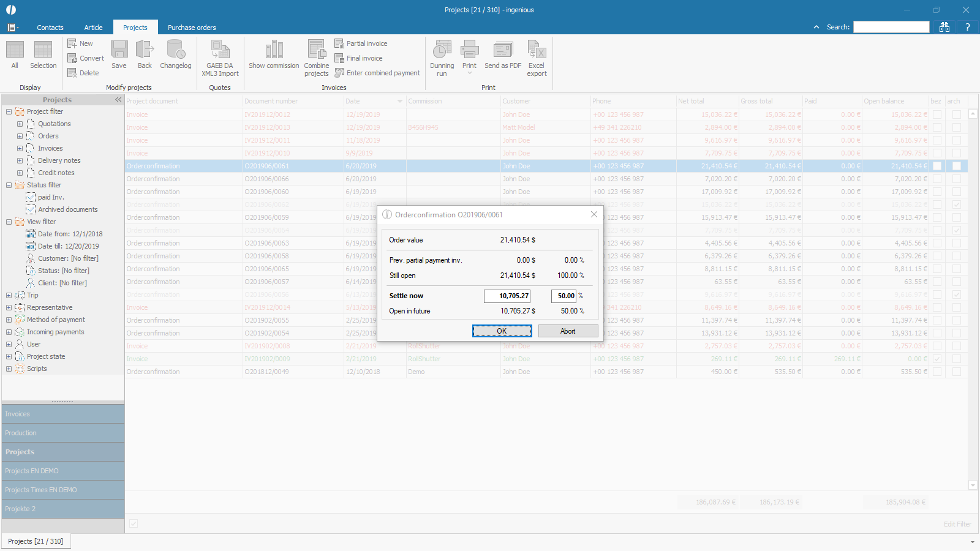The width and height of the screenshot is (980, 551).
Task: Click the Settle now amount field
Action: (x=507, y=296)
